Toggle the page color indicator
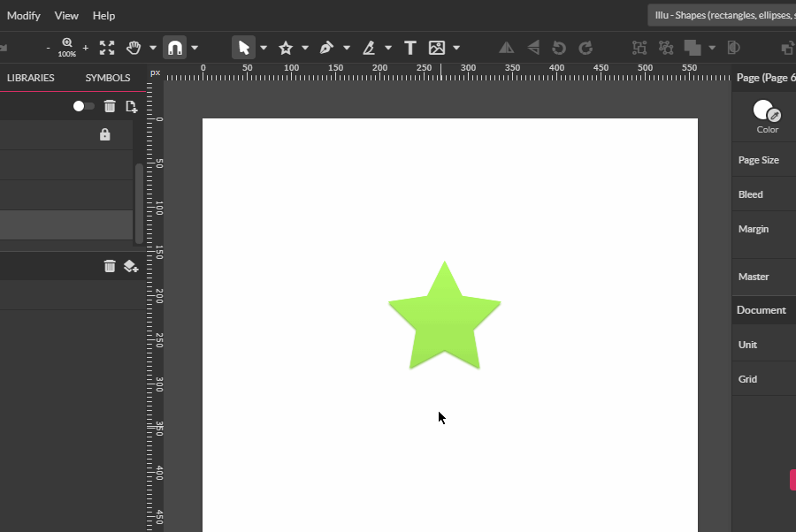The image size is (796, 532). click(x=764, y=108)
